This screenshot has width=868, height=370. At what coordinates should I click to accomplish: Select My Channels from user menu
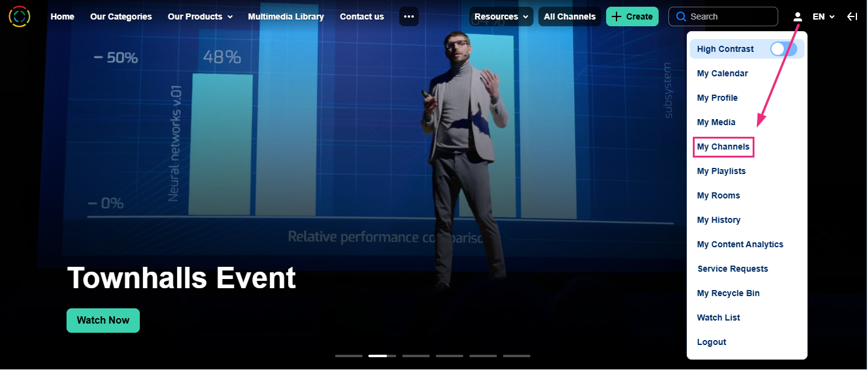(x=723, y=147)
